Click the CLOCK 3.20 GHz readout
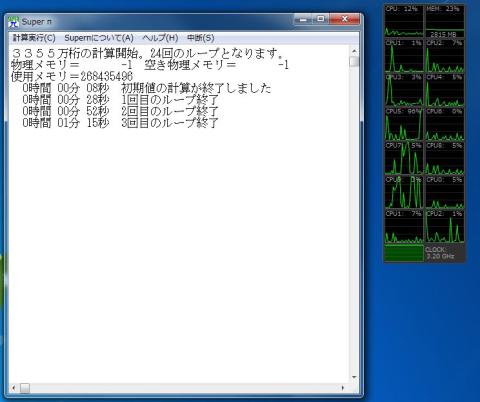Screen dimensions: 480x402 [x=440, y=253]
